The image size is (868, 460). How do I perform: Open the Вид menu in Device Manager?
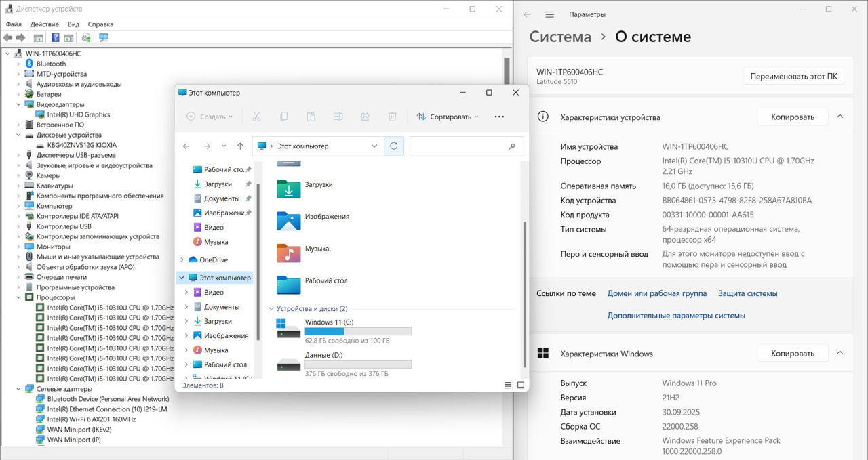(73, 24)
